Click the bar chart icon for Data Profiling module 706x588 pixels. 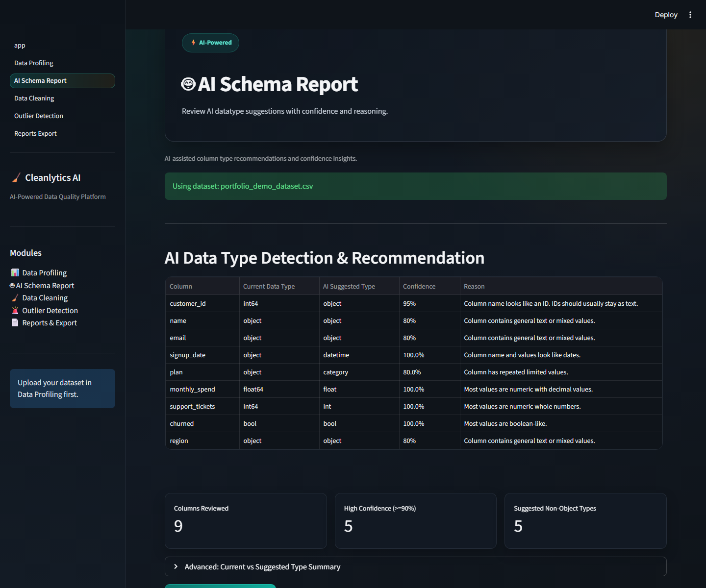[15, 272]
